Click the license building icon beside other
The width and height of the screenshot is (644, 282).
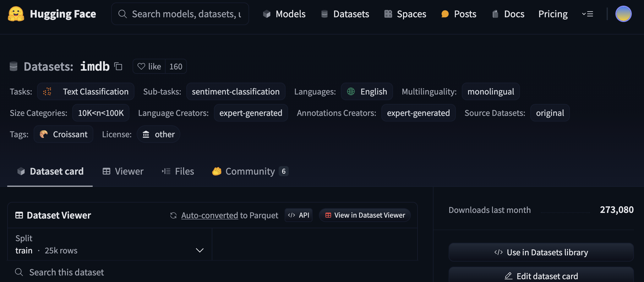[x=146, y=134]
